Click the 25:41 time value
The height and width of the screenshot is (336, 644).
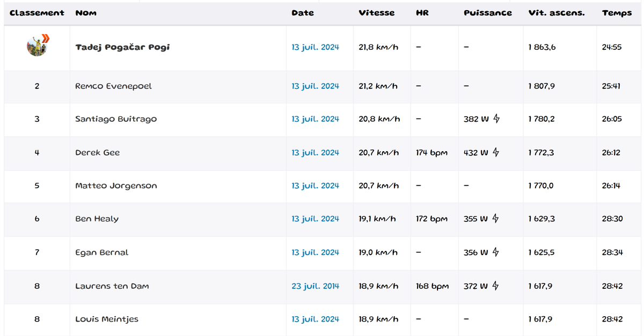[611, 86]
